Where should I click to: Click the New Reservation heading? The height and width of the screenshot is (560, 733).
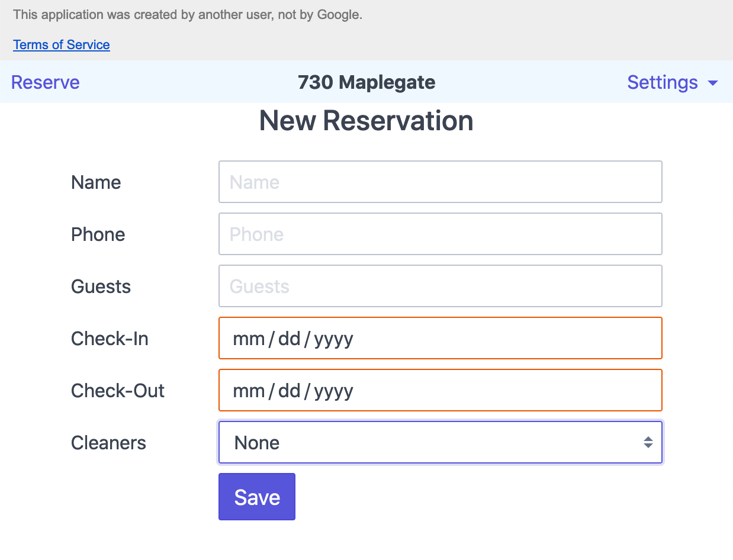366,121
